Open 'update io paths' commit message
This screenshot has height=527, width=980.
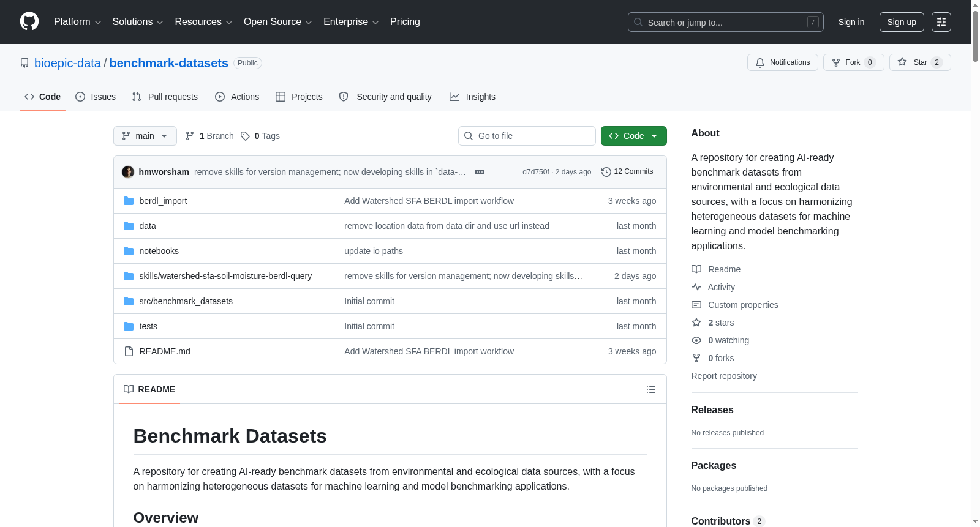click(x=374, y=251)
